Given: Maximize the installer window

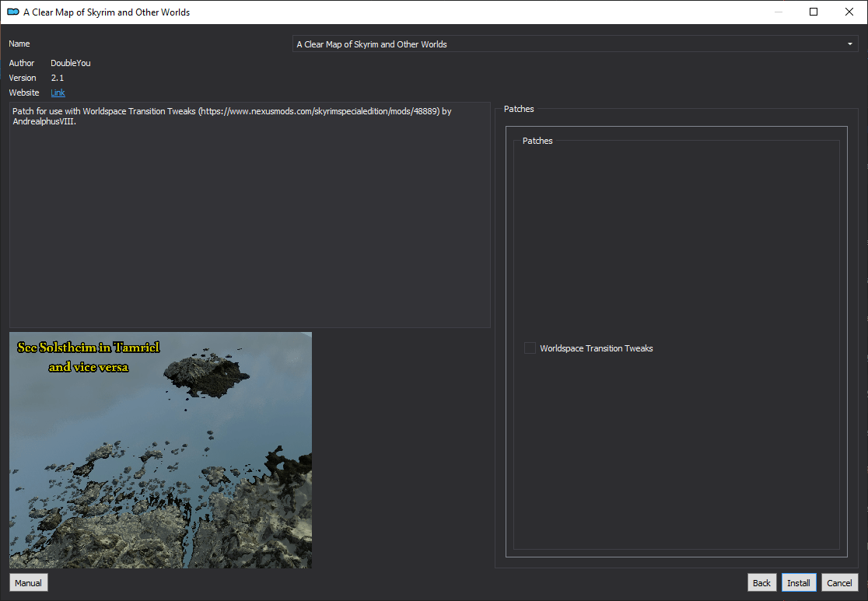Looking at the screenshot, I should [x=814, y=12].
